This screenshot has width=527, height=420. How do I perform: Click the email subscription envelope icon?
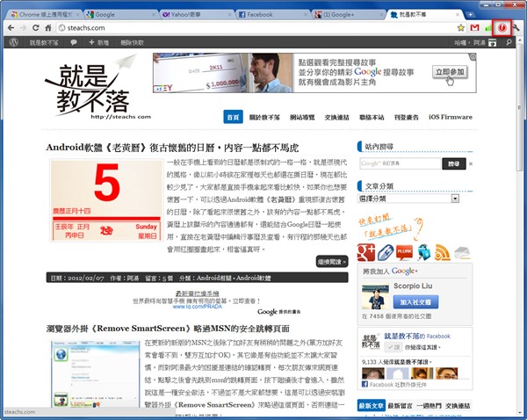click(x=462, y=252)
